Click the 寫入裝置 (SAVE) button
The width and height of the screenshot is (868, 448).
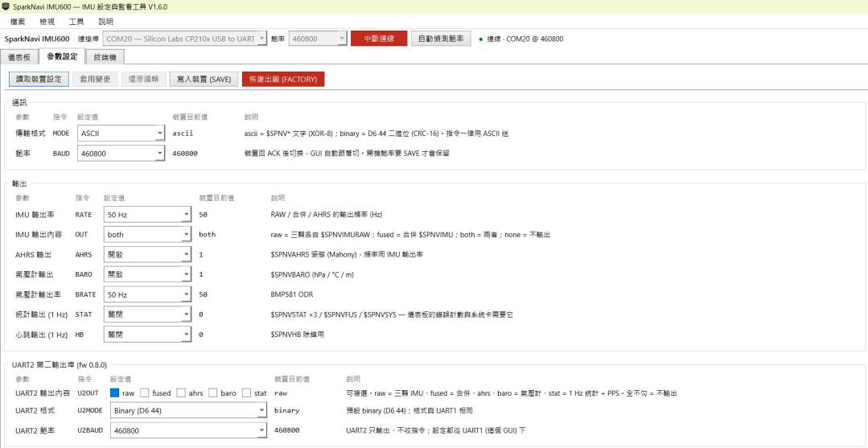coord(204,79)
